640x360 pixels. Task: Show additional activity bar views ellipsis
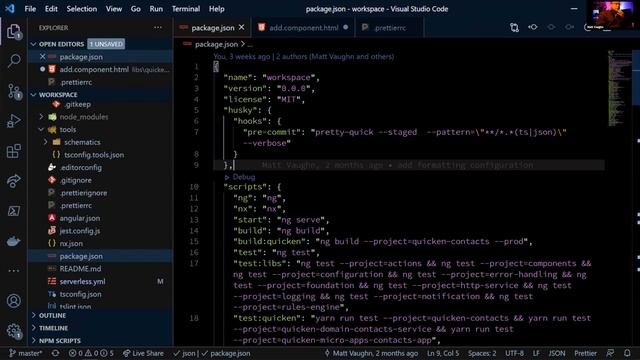tap(13, 271)
